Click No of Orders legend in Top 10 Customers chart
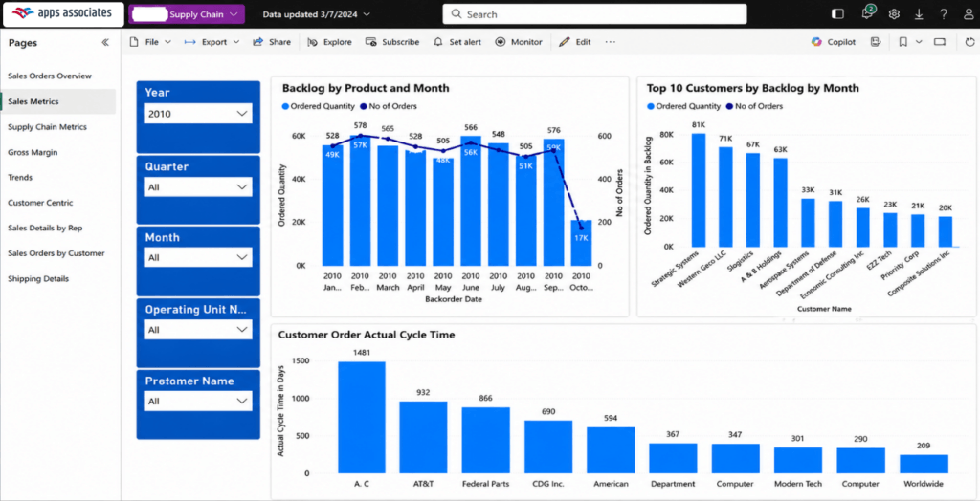 755,106
